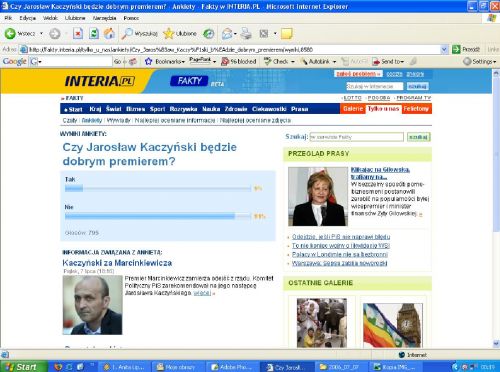500x372 pixels.
Task: Open the Widok menu
Action: click(50, 18)
